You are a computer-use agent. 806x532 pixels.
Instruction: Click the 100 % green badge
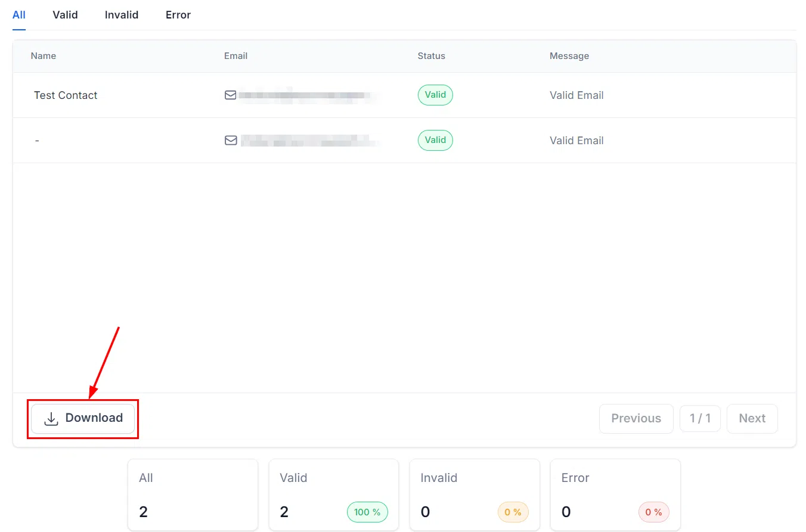(367, 512)
